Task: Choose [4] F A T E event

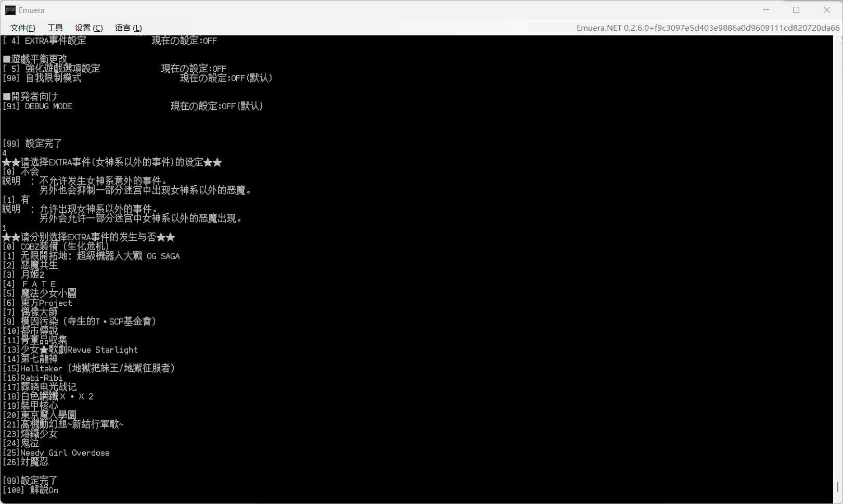Action: [x=29, y=284]
